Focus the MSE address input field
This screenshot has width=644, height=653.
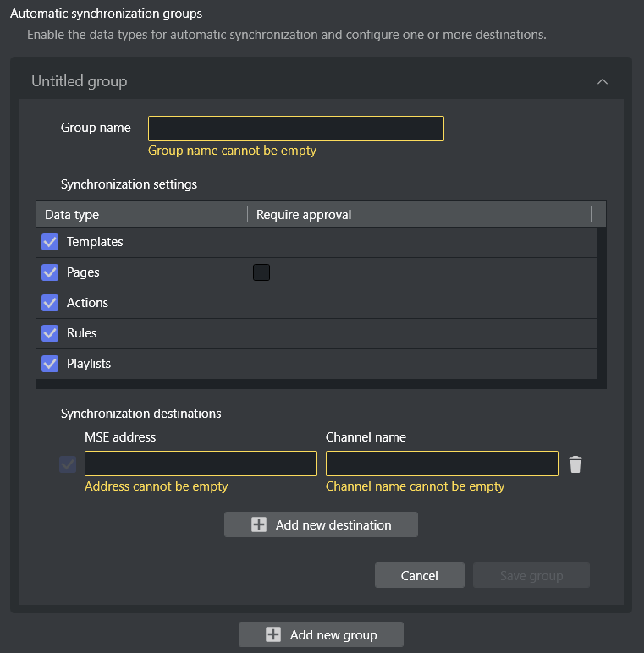tap(201, 464)
